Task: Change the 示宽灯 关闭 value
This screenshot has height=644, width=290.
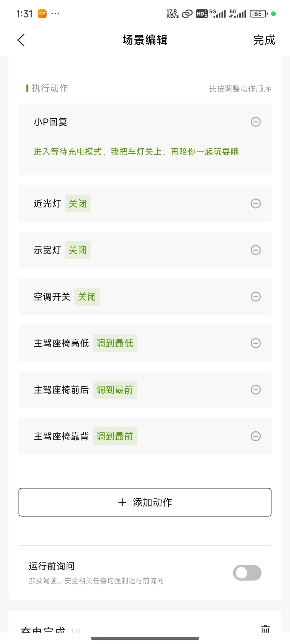Action: pyautogui.click(x=78, y=250)
